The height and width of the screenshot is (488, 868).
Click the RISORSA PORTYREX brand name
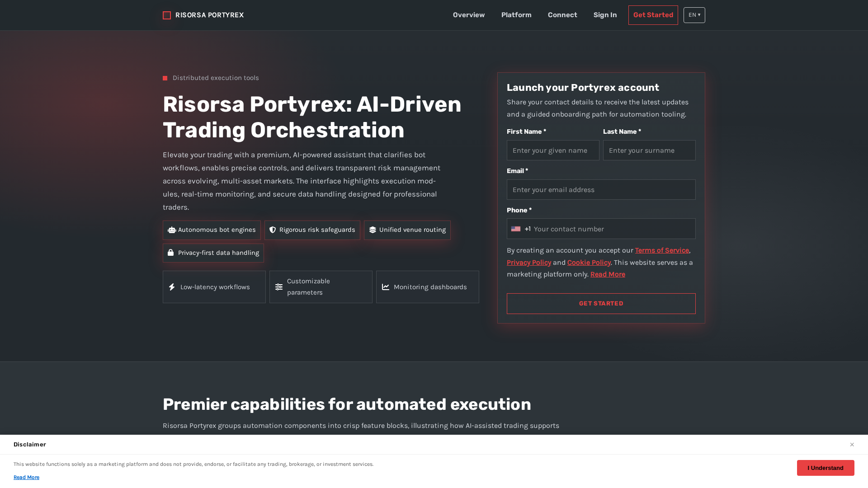tap(209, 15)
